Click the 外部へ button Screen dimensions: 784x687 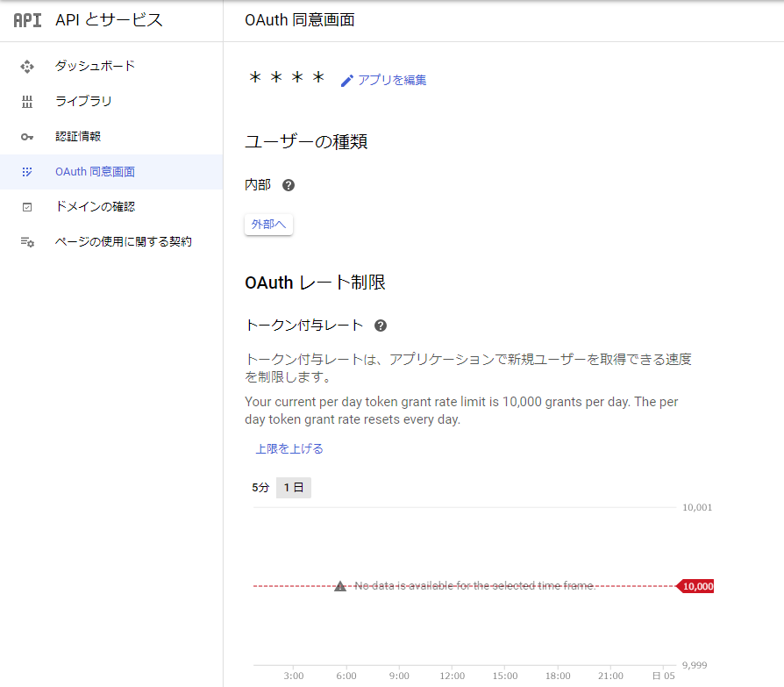pos(268,224)
